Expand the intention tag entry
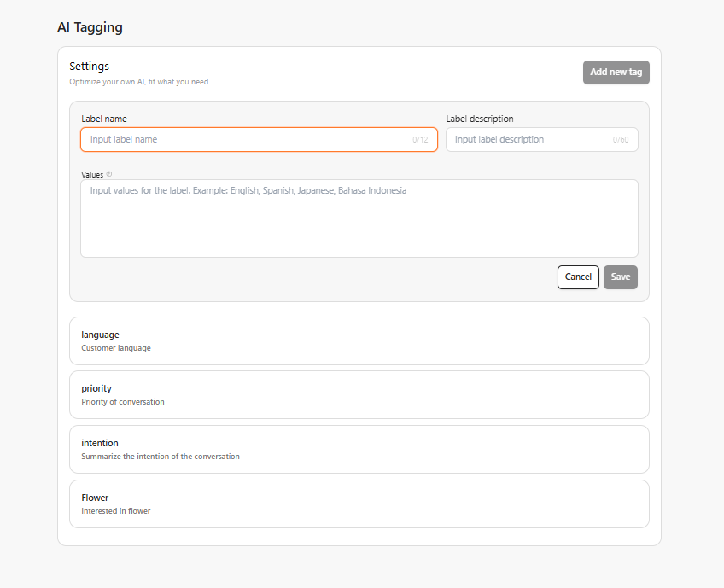724x588 pixels. 359,449
